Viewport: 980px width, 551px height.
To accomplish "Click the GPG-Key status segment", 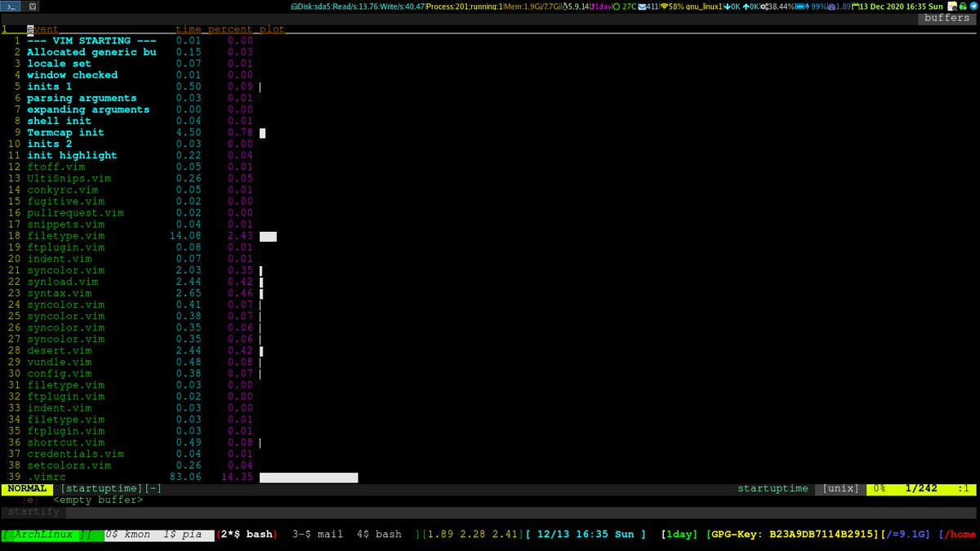I will (x=792, y=535).
